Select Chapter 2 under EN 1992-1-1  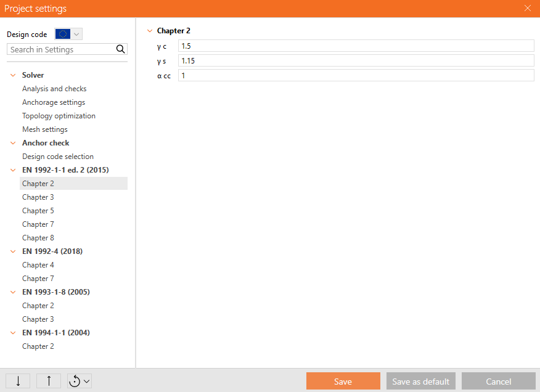[74, 184]
